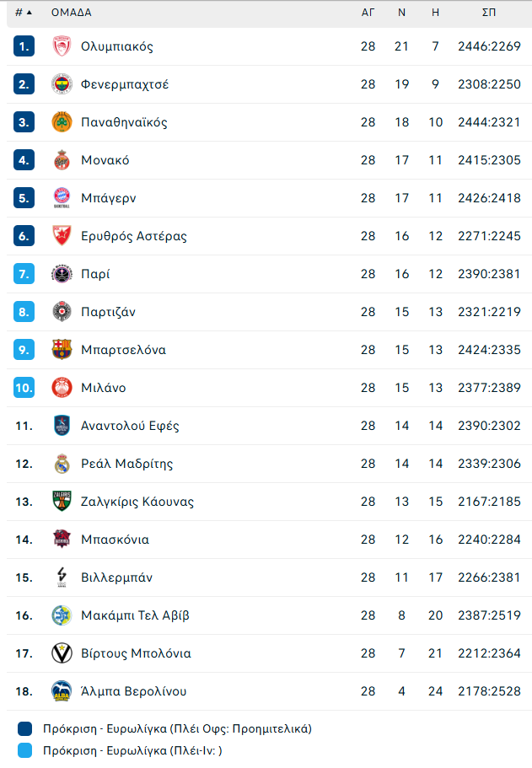The width and height of the screenshot is (532, 768).
Task: Sort by the Ν wins column header
Action: coord(401,13)
